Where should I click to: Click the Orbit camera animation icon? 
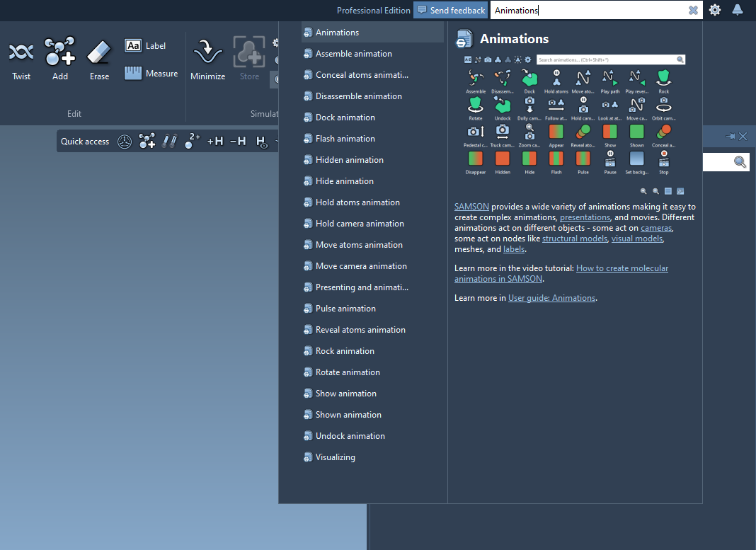coord(663,106)
